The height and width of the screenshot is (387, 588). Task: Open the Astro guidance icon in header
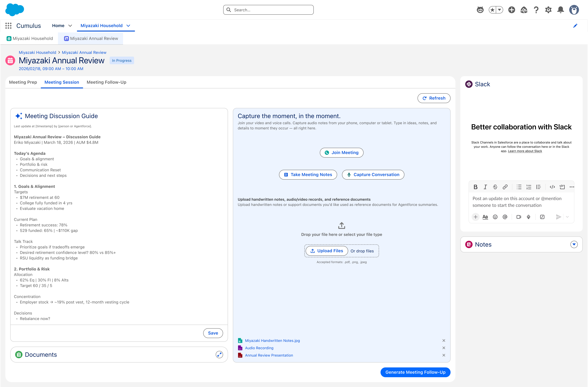coord(480,10)
